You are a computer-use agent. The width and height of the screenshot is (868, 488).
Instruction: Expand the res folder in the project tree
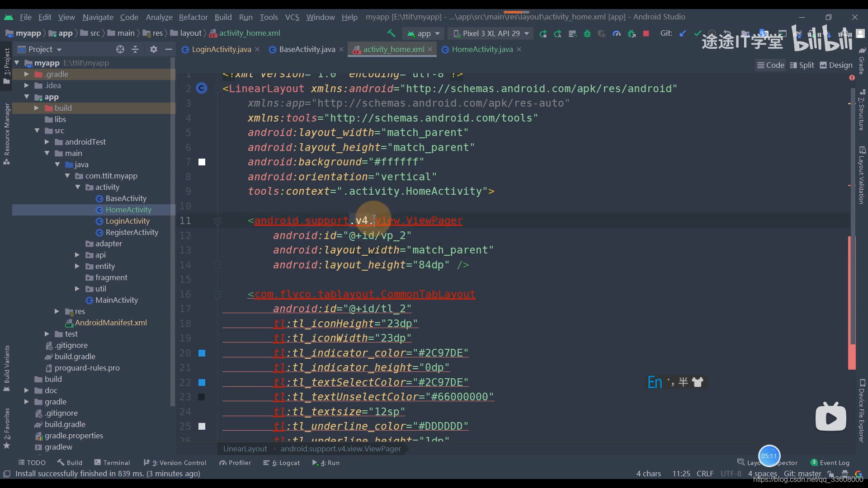(x=57, y=311)
